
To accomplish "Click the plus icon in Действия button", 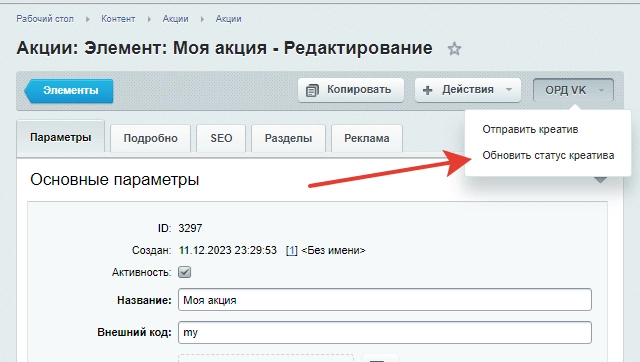I will 427,90.
